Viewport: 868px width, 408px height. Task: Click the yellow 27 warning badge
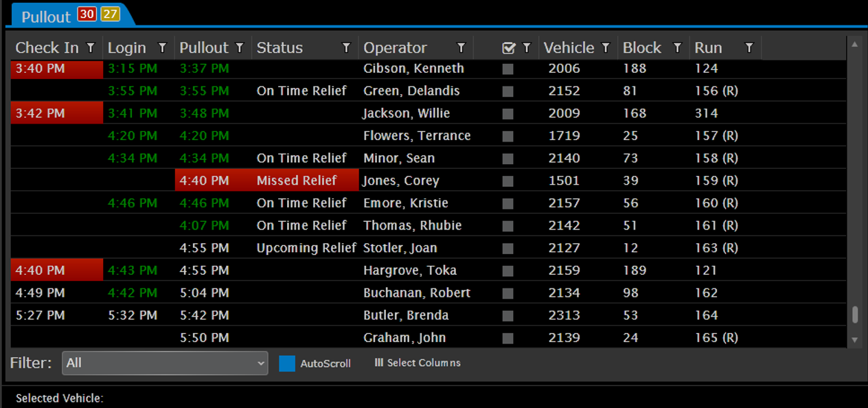pos(110,14)
